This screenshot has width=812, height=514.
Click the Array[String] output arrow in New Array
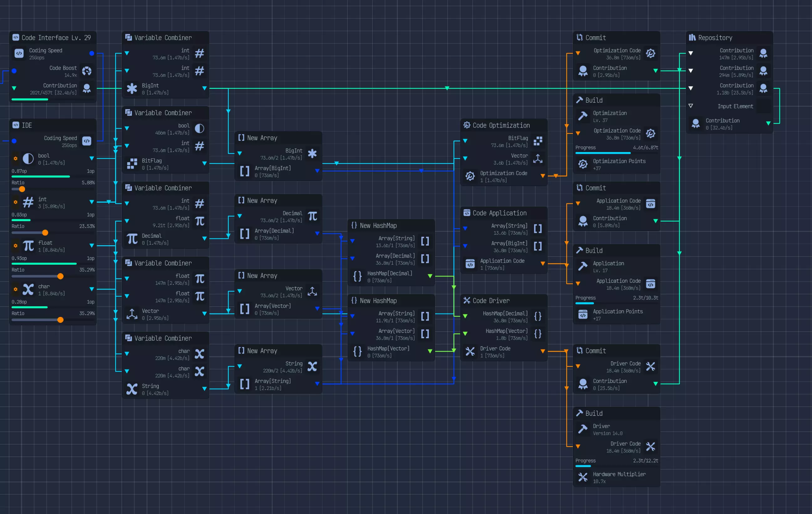pyautogui.click(x=317, y=384)
